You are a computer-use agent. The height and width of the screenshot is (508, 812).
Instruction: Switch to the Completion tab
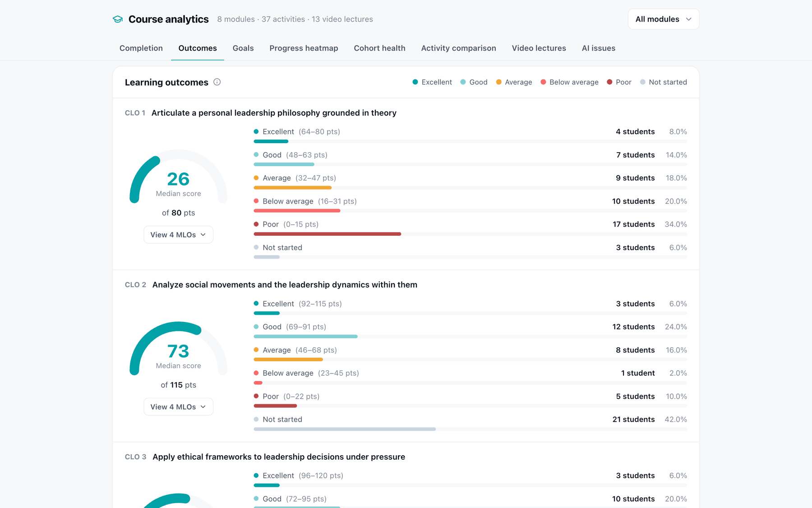(x=141, y=48)
